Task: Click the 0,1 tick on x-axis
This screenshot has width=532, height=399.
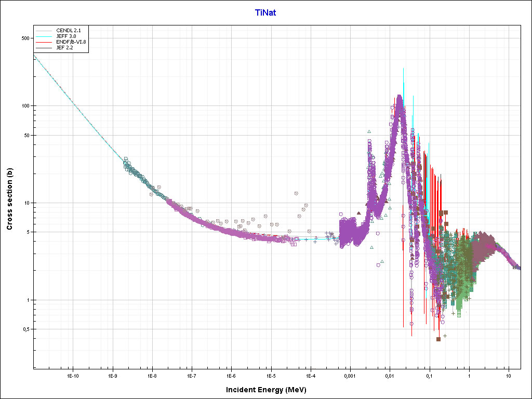Action: pyautogui.click(x=429, y=375)
